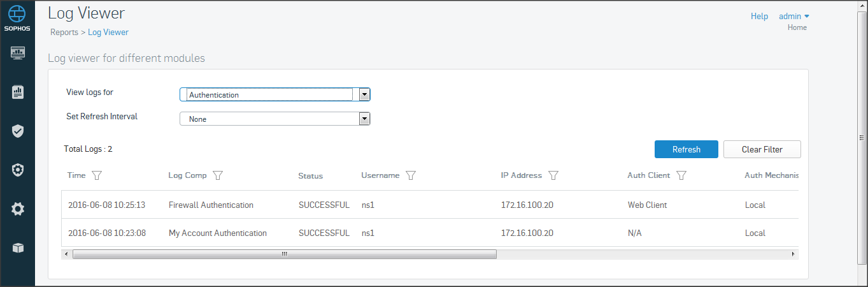Click the filter icon beside Log Comp
The image size is (868, 287).
click(x=218, y=175)
